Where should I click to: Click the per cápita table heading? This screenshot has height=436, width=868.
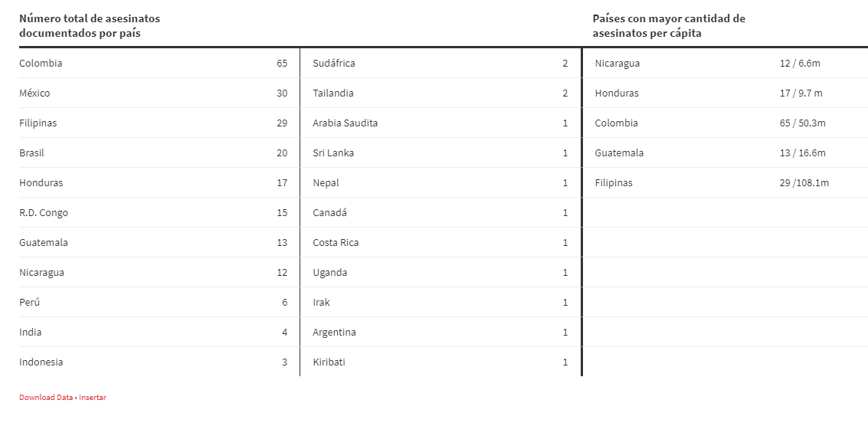668,26
